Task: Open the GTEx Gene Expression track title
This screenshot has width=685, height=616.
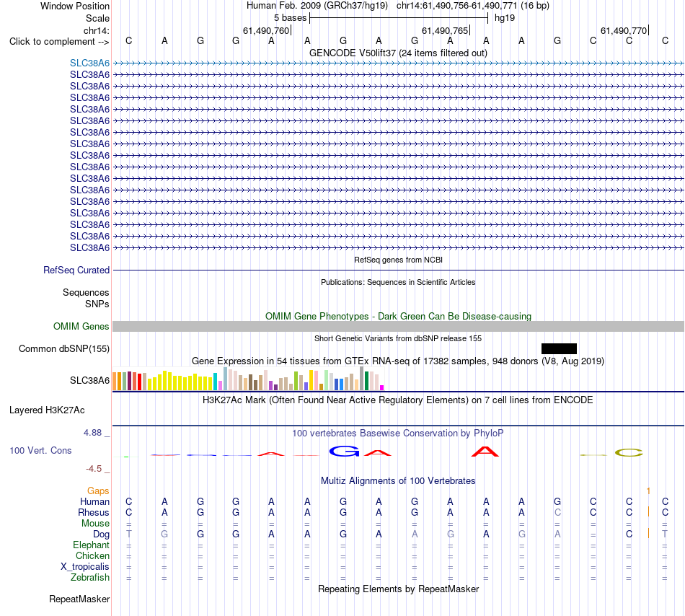Action: pyautogui.click(x=398, y=361)
